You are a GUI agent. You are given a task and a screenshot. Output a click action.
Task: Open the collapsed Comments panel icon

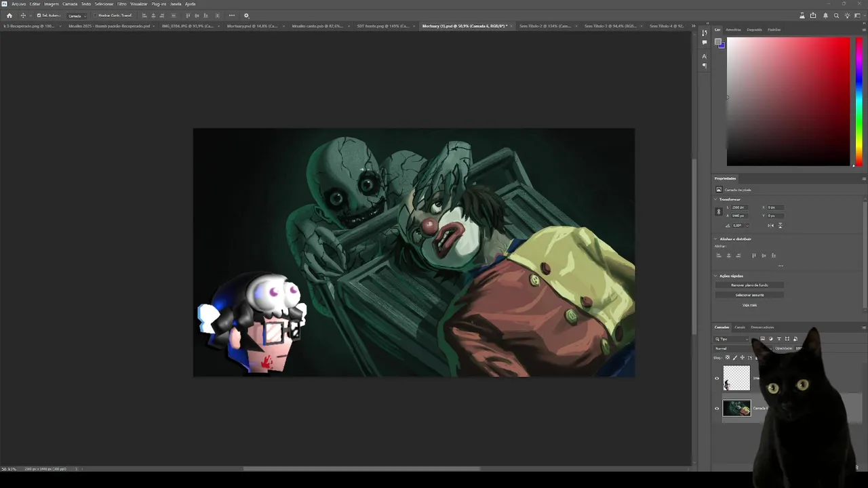pyautogui.click(x=705, y=42)
